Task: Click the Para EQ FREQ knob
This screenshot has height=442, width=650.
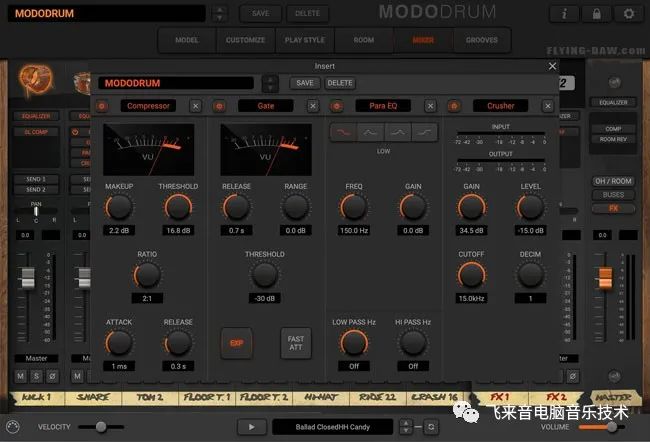Action: (x=354, y=207)
